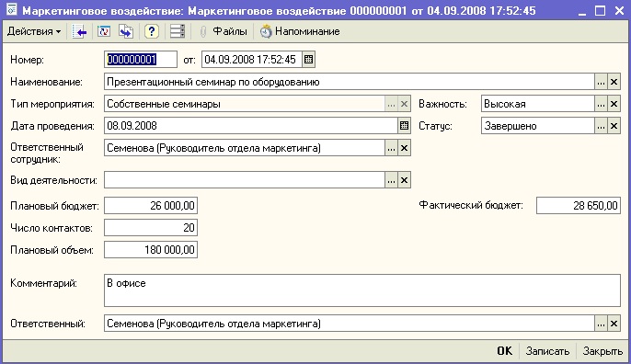Open Файлы attachments
Screen dimensions: 631x364
[x=224, y=31]
